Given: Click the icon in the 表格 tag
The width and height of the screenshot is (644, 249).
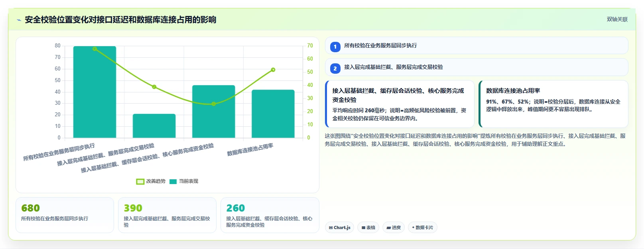Looking at the screenshot, I should click(x=363, y=228).
